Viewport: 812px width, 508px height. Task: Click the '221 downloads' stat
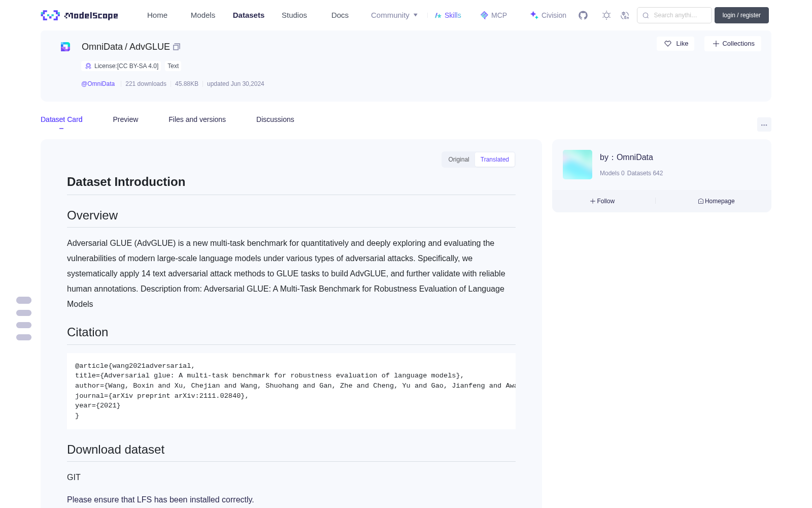pyautogui.click(x=146, y=84)
